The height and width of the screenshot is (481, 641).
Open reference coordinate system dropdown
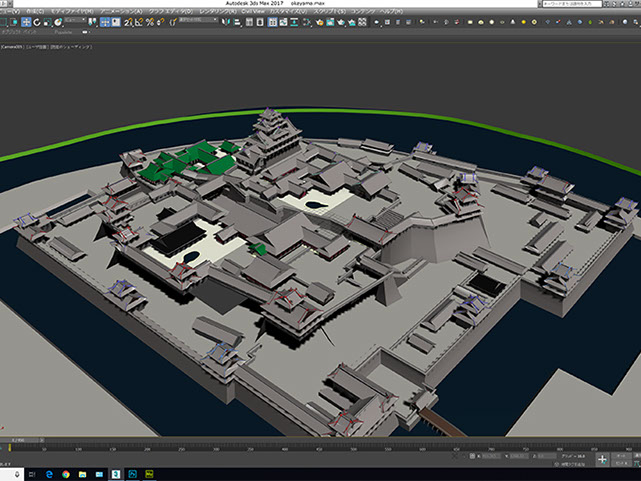(75, 22)
